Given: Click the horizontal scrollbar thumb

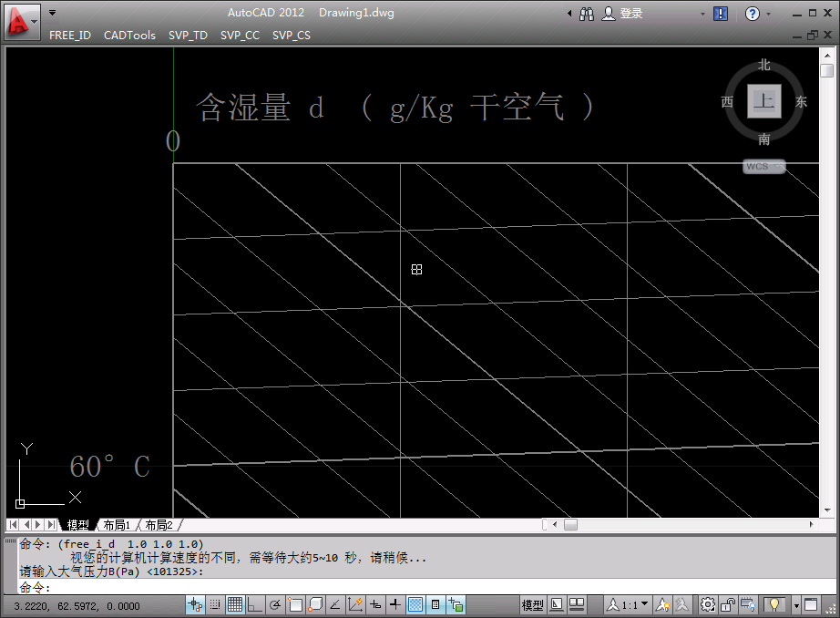Looking at the screenshot, I should click(x=570, y=525).
